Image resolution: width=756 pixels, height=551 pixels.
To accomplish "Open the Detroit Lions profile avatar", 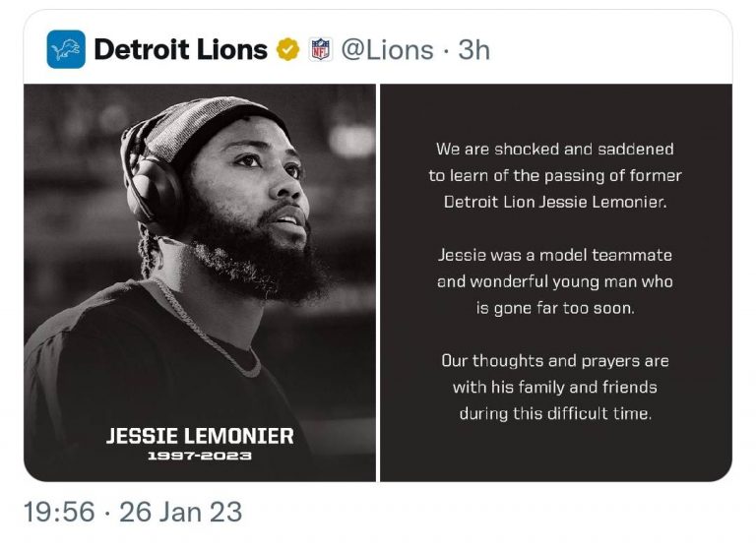I will (x=66, y=49).
